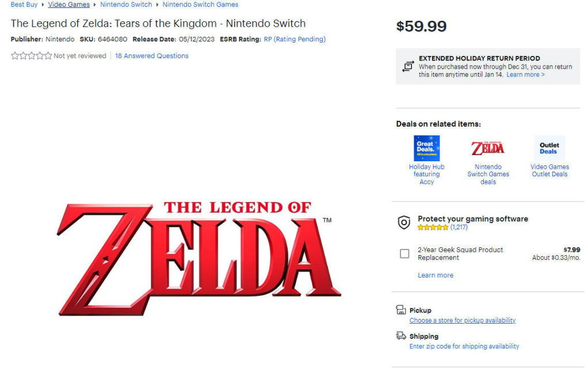
Task: Open Best Buy home breadcrumb
Action: click(24, 5)
